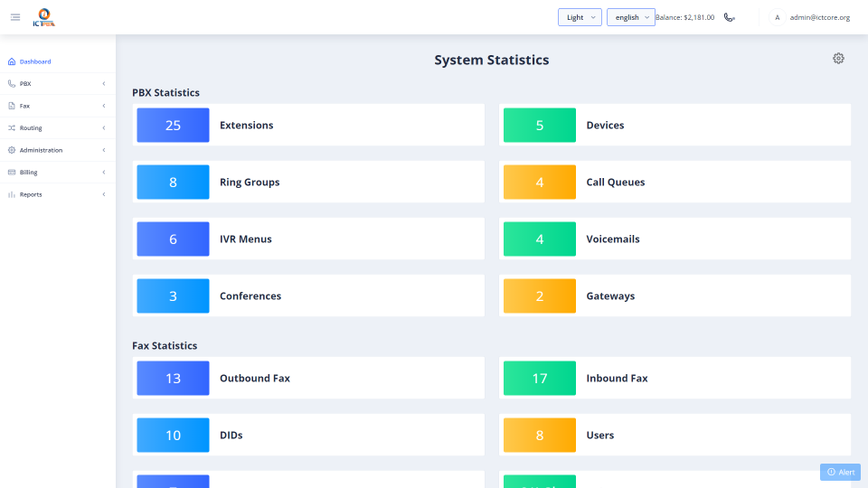Click the Routing shuffle icon
This screenshot has width=868, height=488.
[x=12, y=127]
